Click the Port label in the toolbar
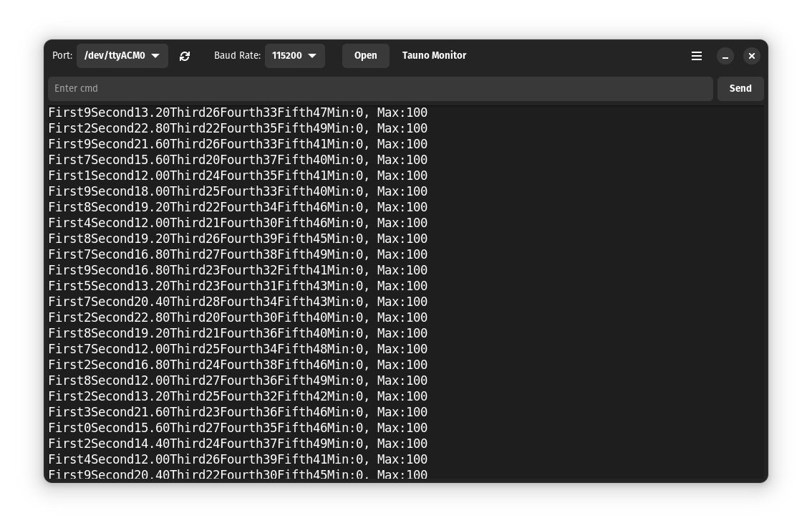Screen dimensions: 812x531 pos(62,56)
